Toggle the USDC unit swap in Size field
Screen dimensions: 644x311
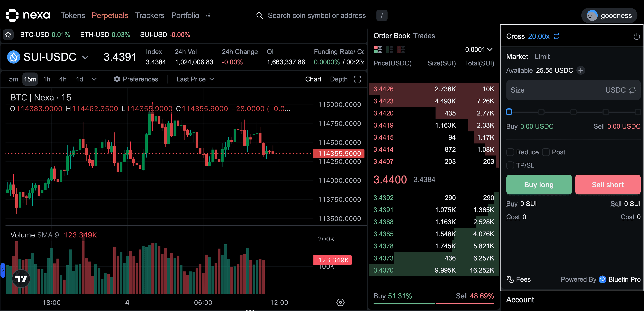click(x=633, y=90)
